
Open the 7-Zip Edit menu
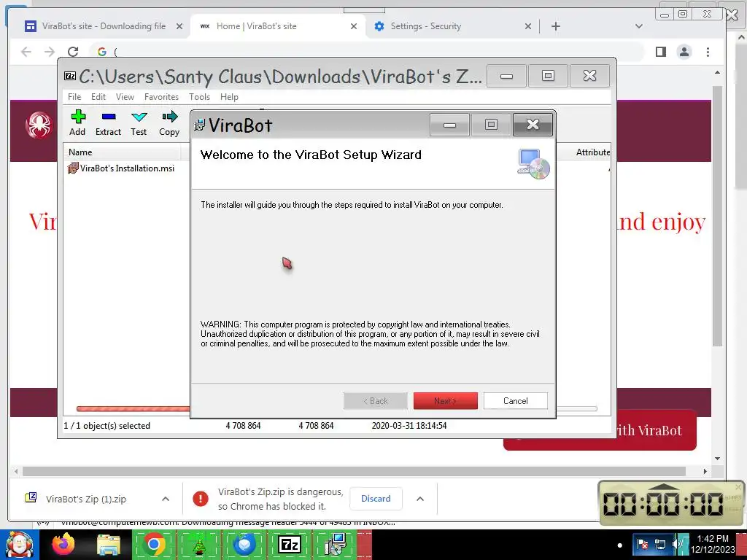(98, 97)
